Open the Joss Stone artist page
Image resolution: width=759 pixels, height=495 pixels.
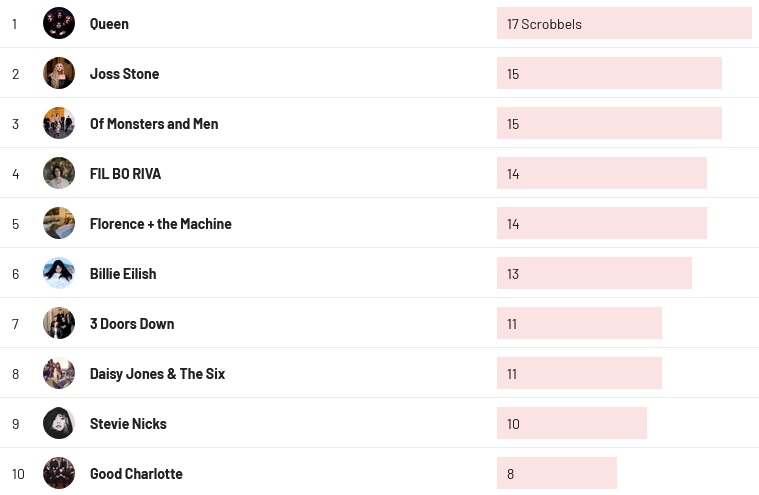coord(124,74)
